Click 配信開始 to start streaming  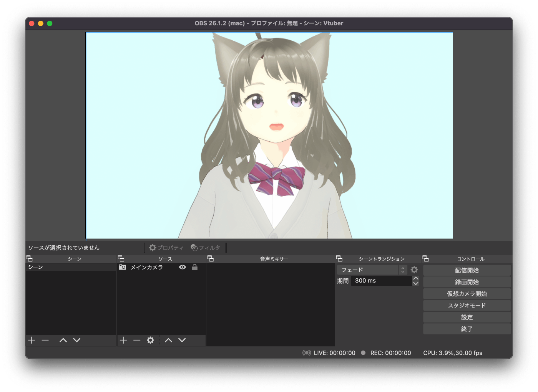point(467,270)
